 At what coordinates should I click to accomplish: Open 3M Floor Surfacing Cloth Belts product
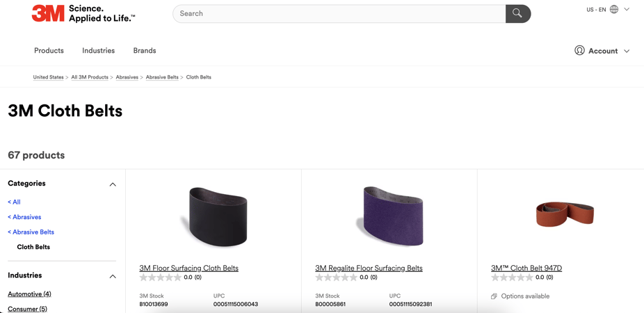tap(189, 268)
